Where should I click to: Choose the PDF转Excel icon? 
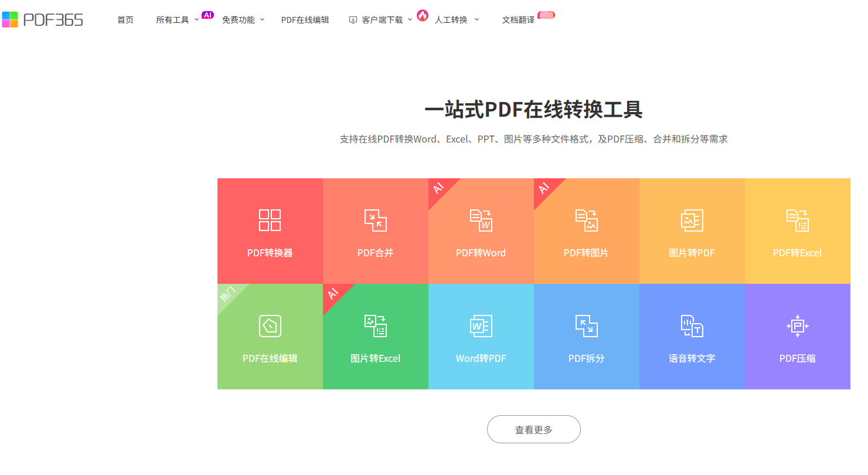797,220
